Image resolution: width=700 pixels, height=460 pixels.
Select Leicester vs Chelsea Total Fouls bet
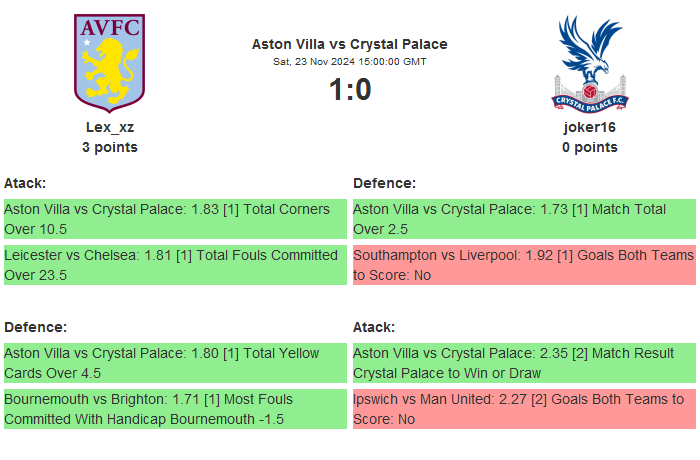click(175, 265)
